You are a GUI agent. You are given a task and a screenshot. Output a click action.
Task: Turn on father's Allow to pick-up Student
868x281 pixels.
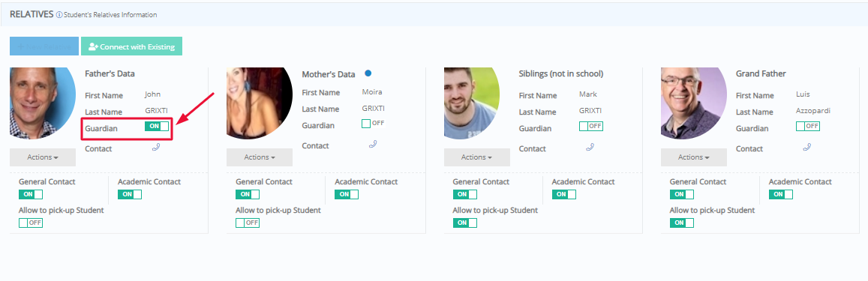(31, 223)
